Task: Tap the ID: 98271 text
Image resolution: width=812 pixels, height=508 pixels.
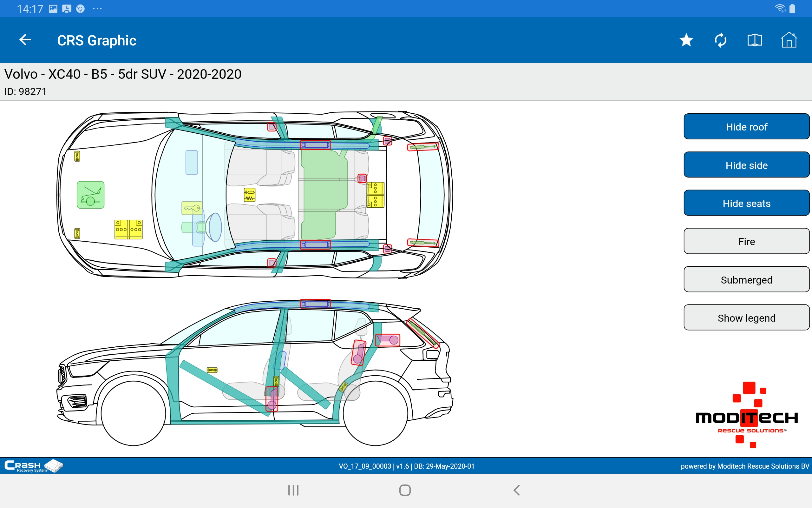Action: coord(25,91)
